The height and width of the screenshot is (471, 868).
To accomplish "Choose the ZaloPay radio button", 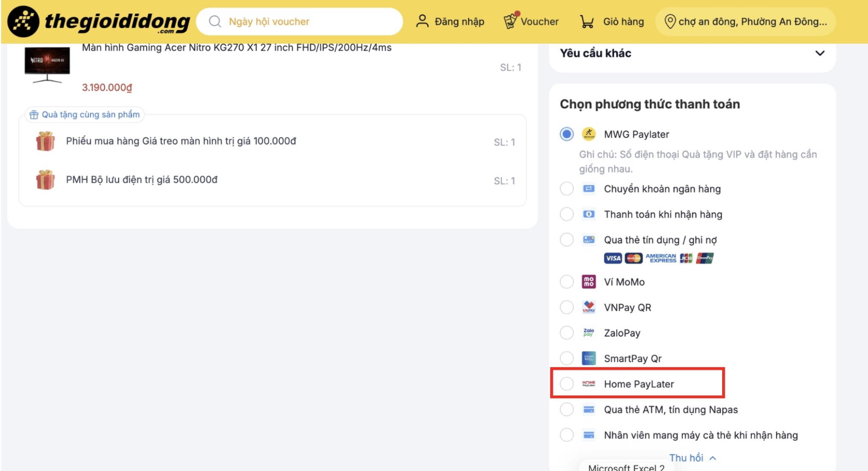I will pyautogui.click(x=567, y=333).
